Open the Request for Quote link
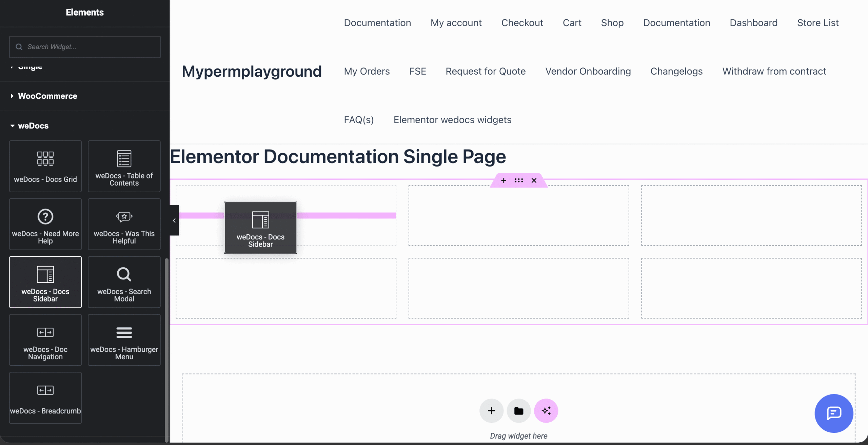The image size is (868, 445). [x=486, y=71]
